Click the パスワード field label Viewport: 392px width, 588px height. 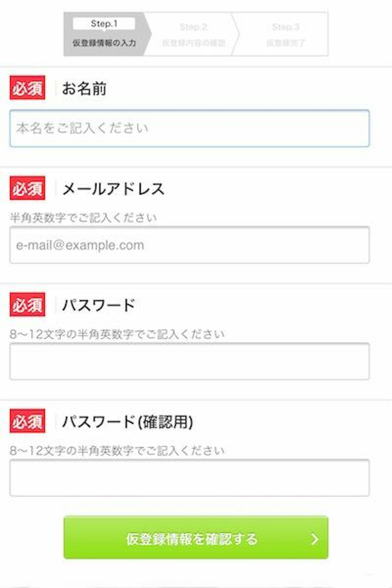[99, 305]
